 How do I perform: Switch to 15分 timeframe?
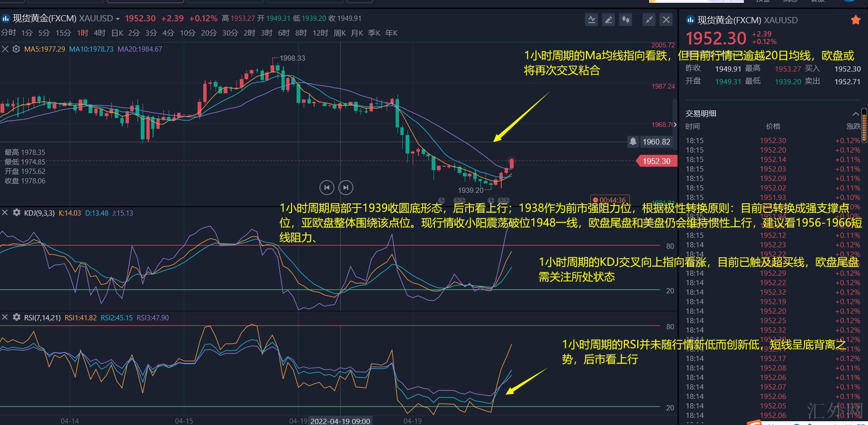coord(63,33)
